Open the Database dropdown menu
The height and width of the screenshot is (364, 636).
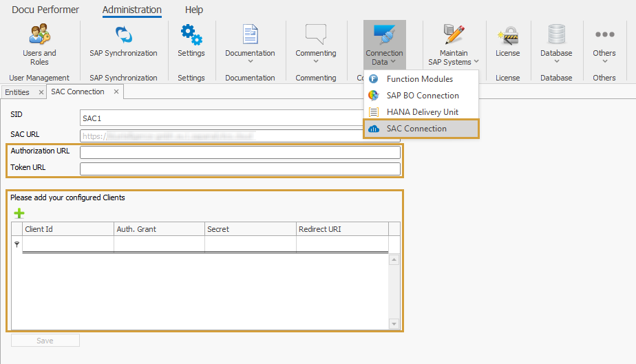[x=556, y=44]
